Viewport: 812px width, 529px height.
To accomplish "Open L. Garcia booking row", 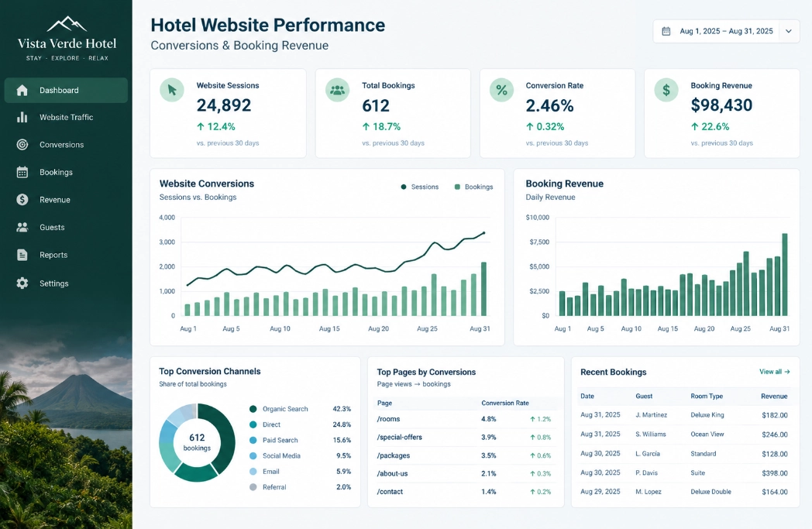I will [684, 453].
